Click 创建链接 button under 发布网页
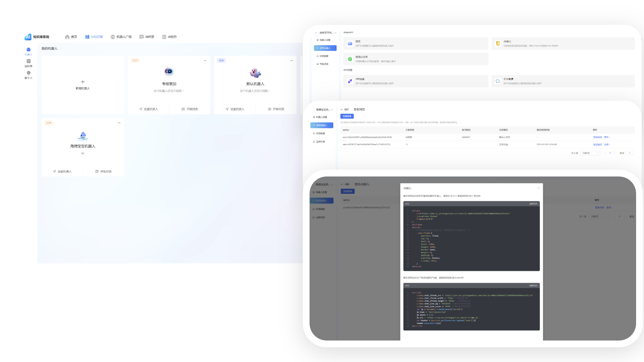644x362 pixels. (347, 116)
